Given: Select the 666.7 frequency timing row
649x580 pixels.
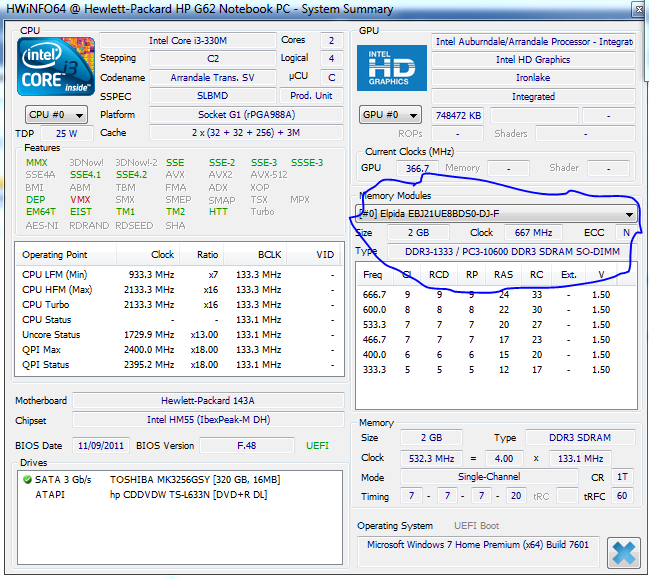Looking at the screenshot, I should 496,295.
